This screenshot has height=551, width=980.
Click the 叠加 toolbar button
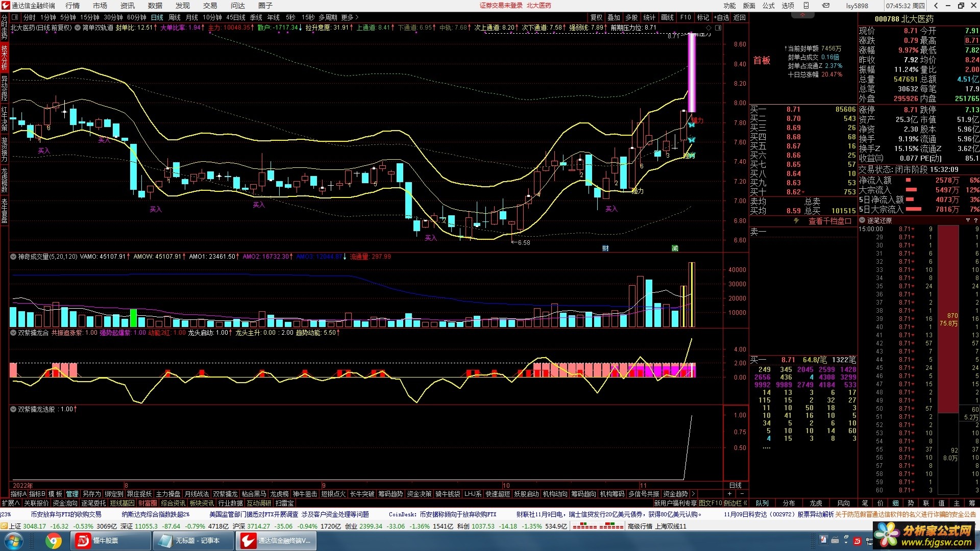pos(614,17)
